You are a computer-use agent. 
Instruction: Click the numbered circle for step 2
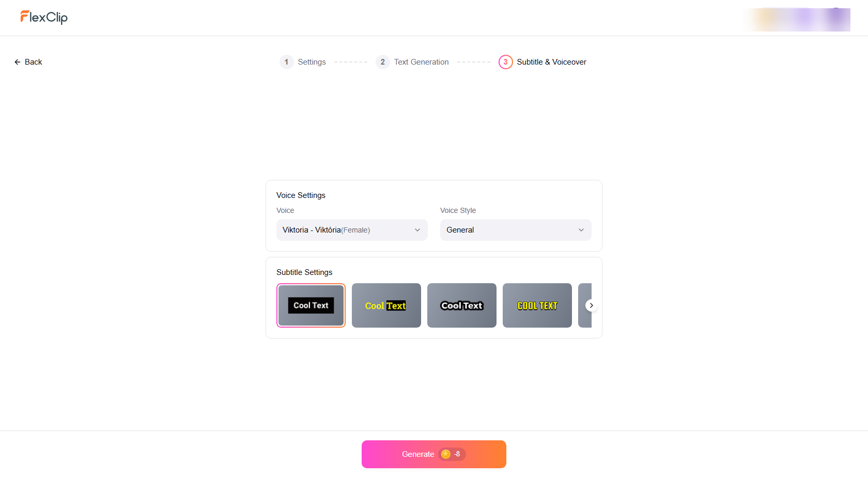tap(383, 62)
